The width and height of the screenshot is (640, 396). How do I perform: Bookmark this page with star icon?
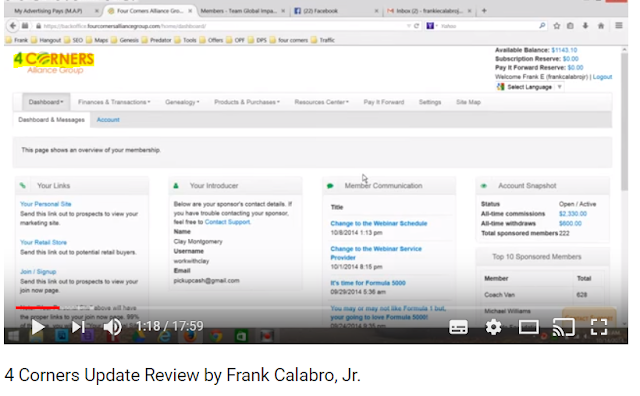tap(556, 26)
